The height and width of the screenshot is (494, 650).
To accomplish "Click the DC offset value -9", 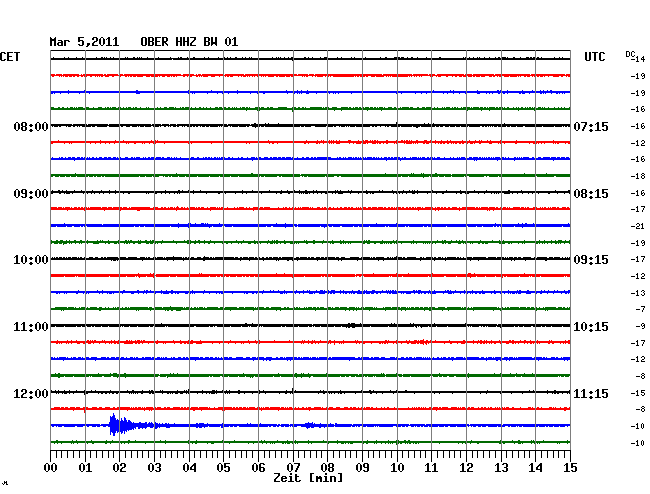I will coord(640,327).
